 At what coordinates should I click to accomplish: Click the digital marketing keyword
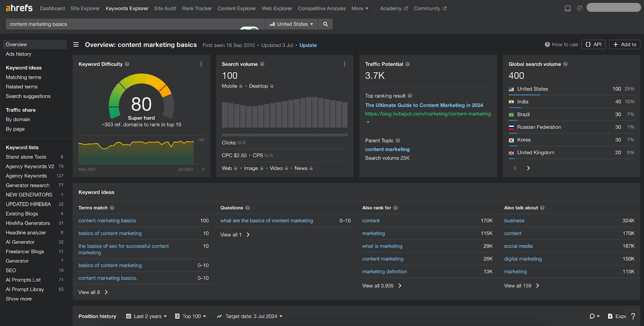click(523, 259)
